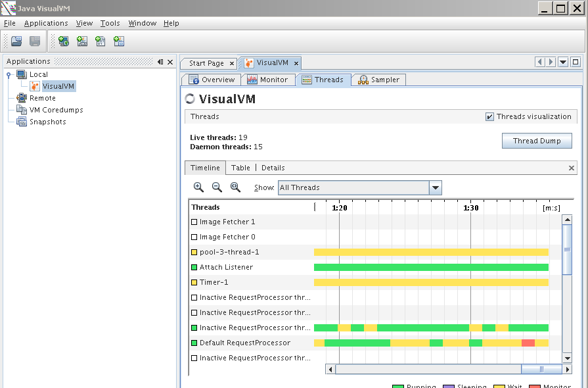Select the Timeline view tab
This screenshot has width=588, height=388.
point(205,168)
